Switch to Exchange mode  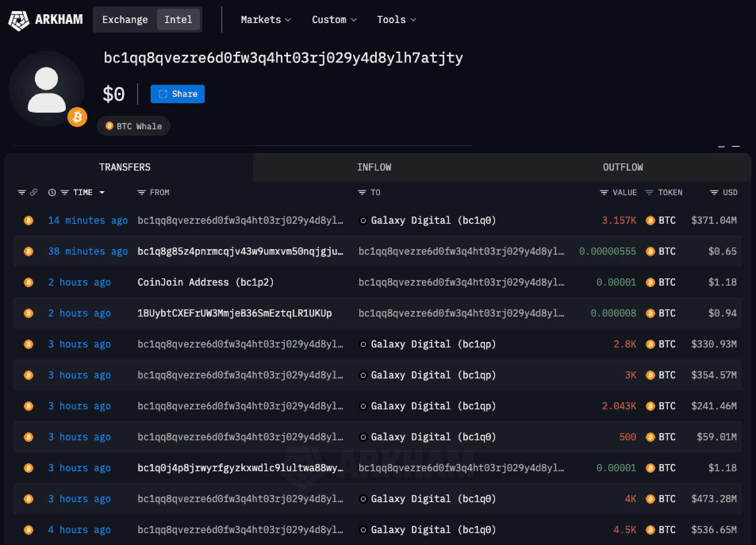(x=125, y=19)
